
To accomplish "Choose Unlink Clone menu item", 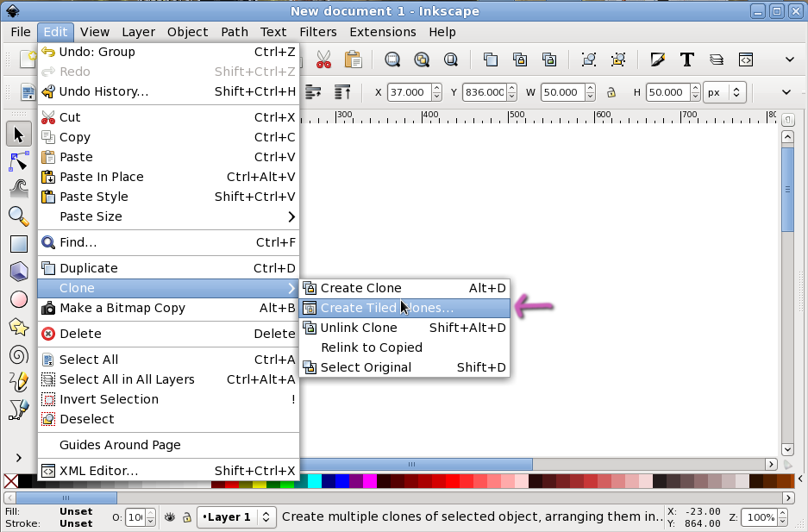I will [404, 328].
